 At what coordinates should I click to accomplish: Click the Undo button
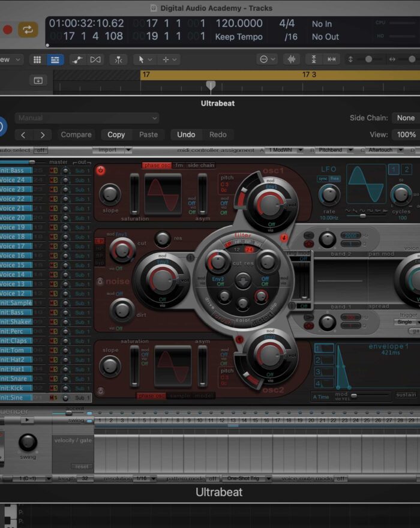click(186, 134)
